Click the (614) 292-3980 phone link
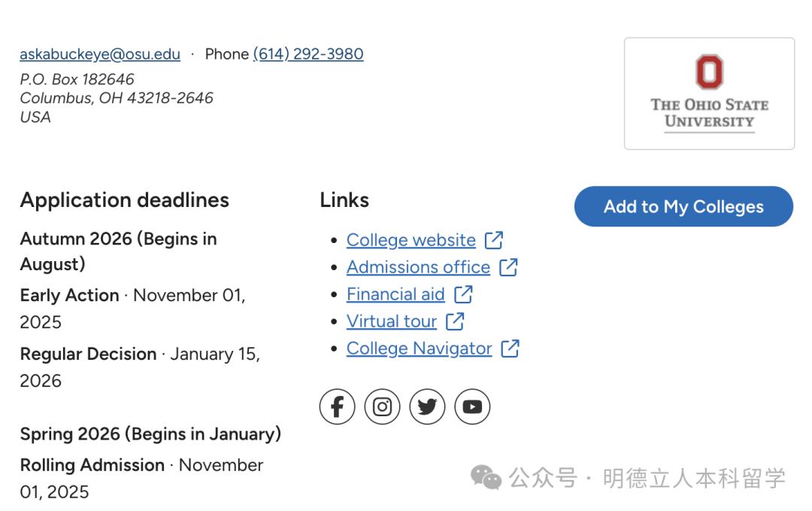The width and height of the screenshot is (812, 511). (x=308, y=54)
